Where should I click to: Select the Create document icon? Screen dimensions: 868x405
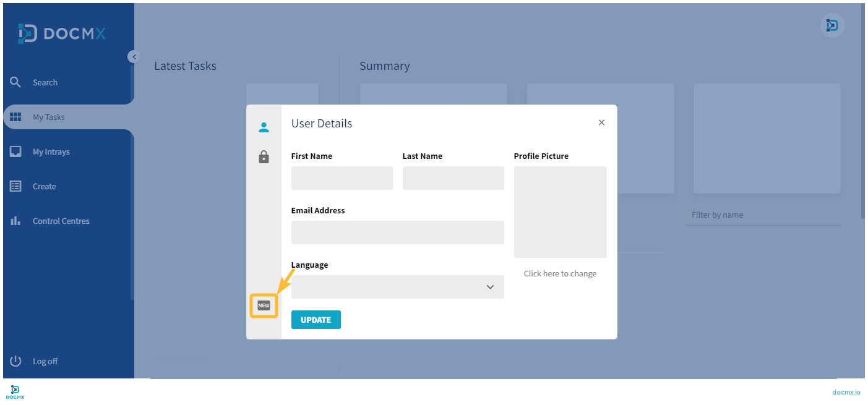(x=15, y=185)
